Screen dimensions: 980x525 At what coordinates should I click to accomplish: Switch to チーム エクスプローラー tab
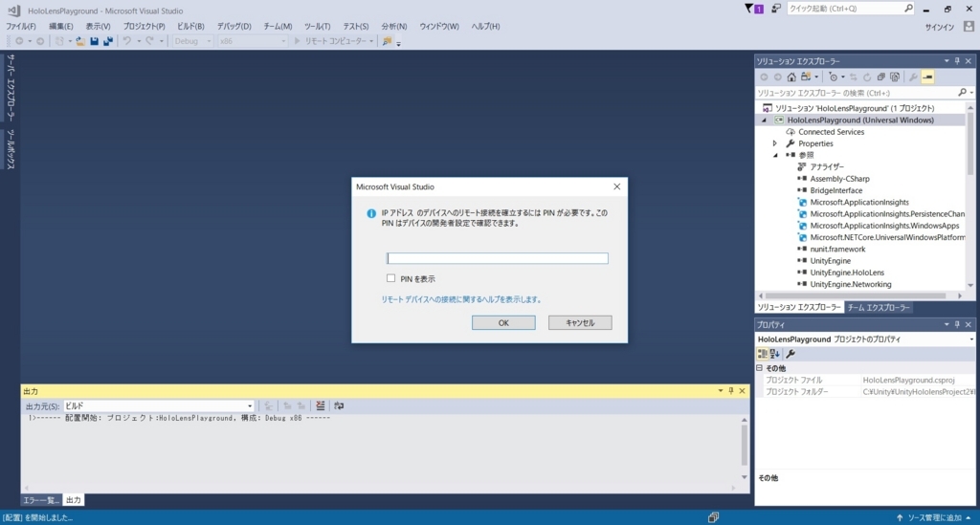pos(879,308)
